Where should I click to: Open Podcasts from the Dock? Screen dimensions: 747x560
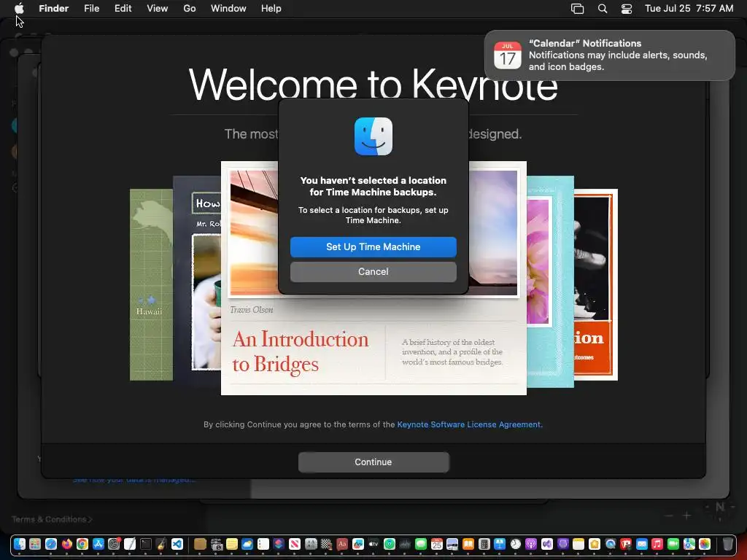point(531,544)
